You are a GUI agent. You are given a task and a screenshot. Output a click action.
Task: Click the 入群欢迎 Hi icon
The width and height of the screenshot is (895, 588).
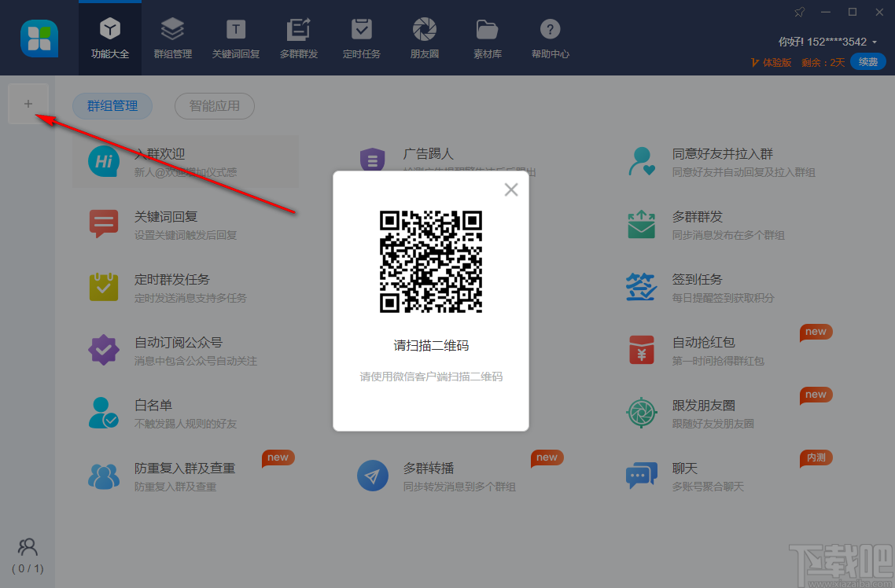(104, 161)
